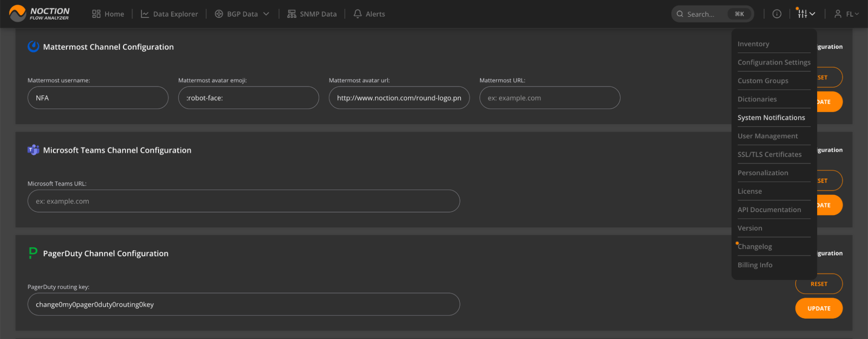Collapse the settings menu chevron
The image size is (868, 339).
coord(812,14)
